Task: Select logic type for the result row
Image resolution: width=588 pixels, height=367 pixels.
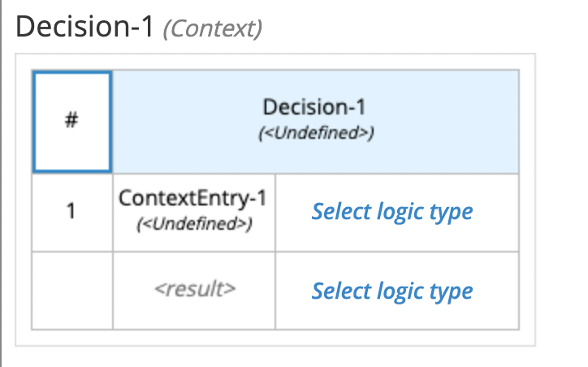Action: click(x=392, y=291)
